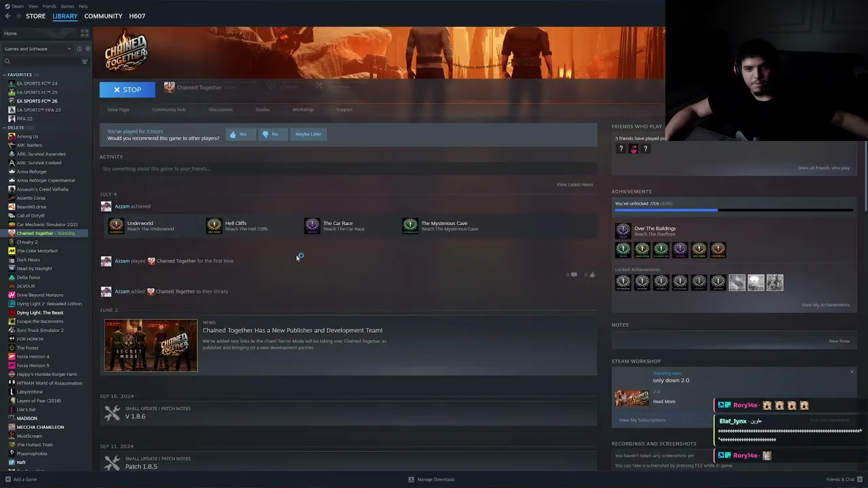Open the Steam menu

point(18,6)
